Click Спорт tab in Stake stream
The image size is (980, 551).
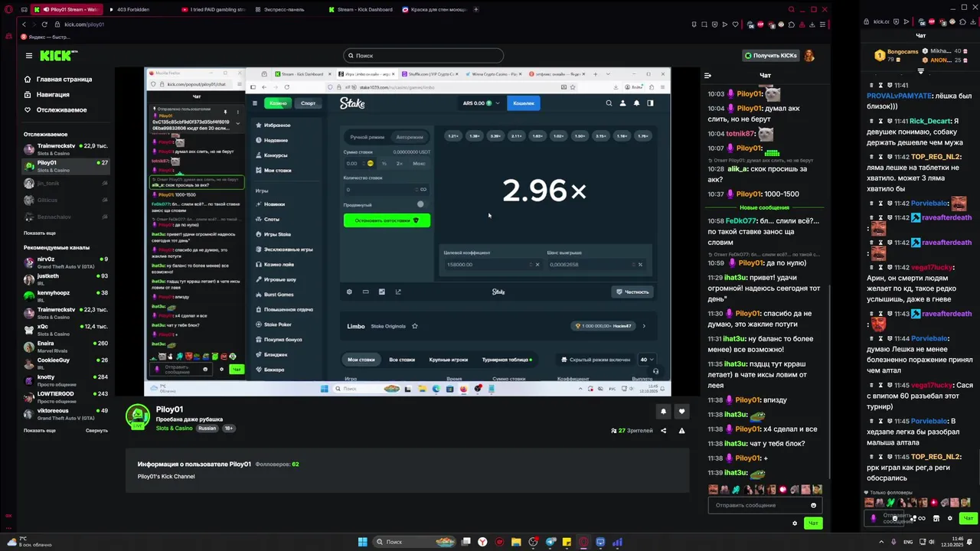click(x=308, y=103)
